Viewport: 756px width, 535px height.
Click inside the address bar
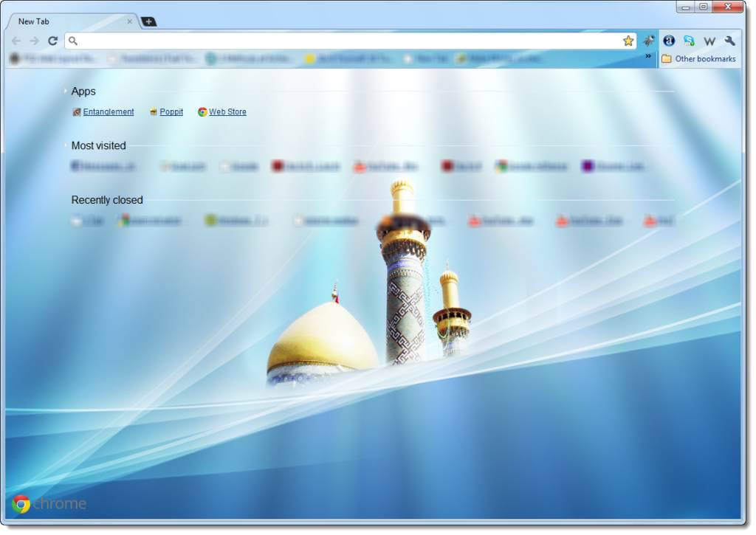coord(295,41)
